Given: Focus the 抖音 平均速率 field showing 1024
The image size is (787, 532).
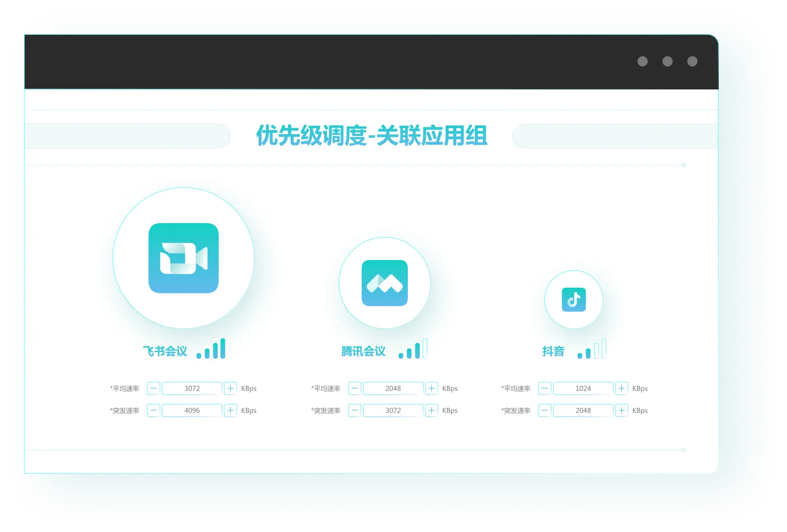Looking at the screenshot, I should pyautogui.click(x=584, y=389).
